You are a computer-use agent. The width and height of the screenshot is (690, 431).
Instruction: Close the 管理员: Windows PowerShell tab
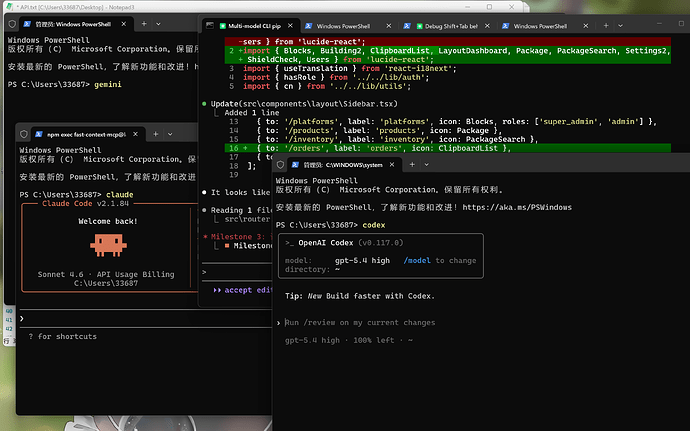pyautogui.click(x=124, y=24)
